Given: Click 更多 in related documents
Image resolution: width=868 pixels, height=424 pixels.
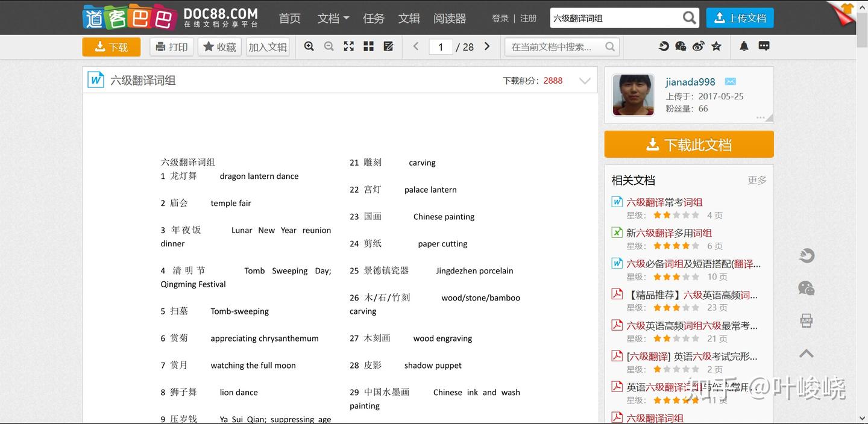Looking at the screenshot, I should (757, 180).
